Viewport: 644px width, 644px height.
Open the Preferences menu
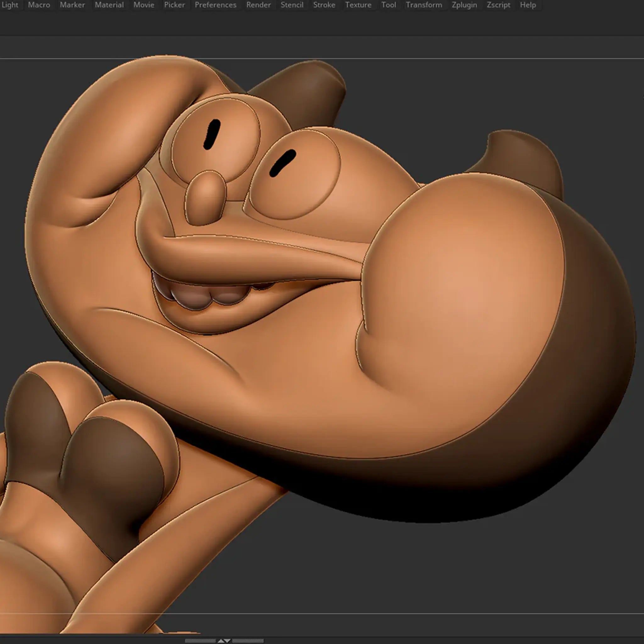click(x=215, y=5)
